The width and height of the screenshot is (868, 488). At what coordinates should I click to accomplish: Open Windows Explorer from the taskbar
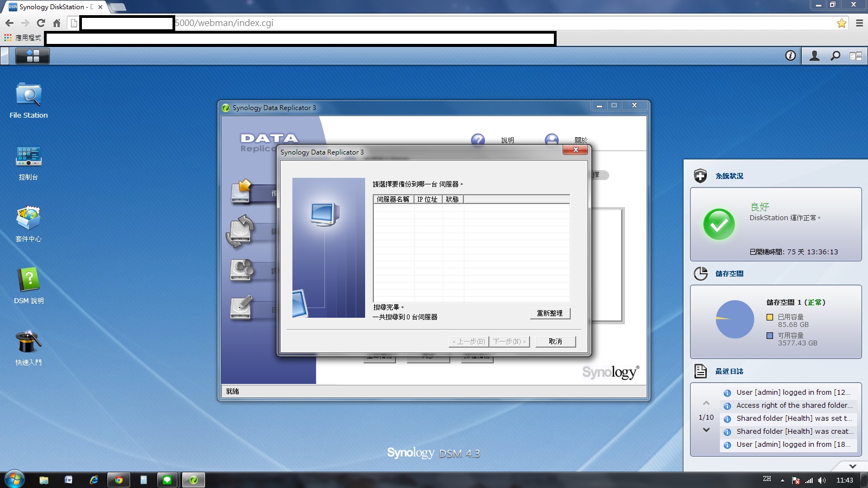[x=44, y=480]
